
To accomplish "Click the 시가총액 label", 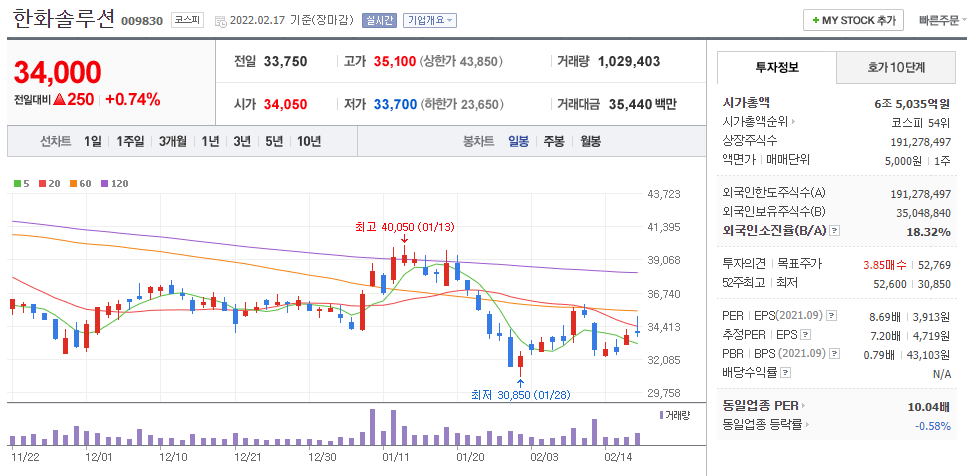I will (747, 103).
